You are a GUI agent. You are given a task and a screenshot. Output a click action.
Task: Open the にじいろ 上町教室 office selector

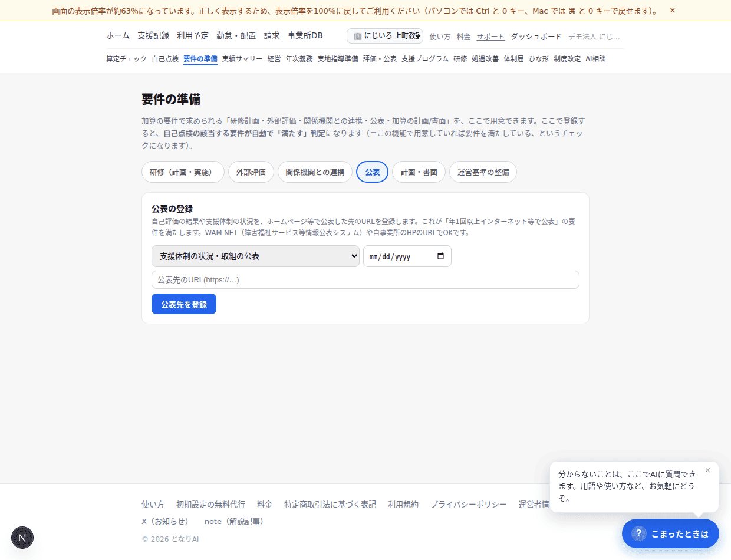click(385, 36)
